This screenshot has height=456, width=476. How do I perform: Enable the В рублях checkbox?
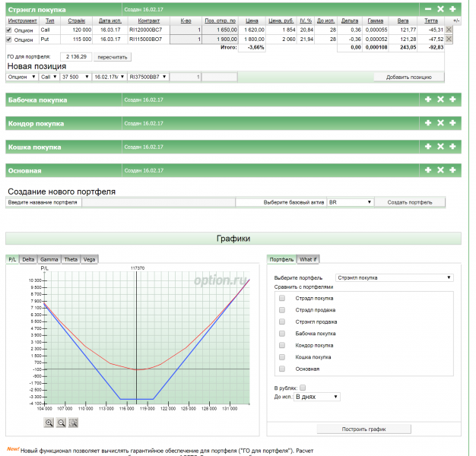pos(303,388)
